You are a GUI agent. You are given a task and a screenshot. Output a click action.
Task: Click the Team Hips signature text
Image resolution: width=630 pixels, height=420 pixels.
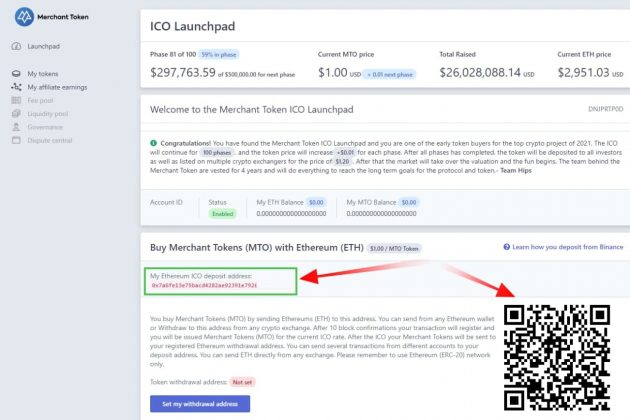516,170
